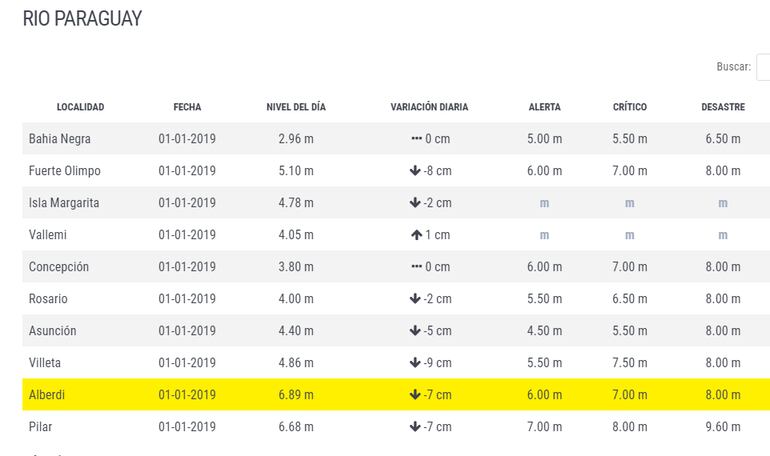Sort table by Localidad column header
The height and width of the screenshot is (456, 770).
80,107
